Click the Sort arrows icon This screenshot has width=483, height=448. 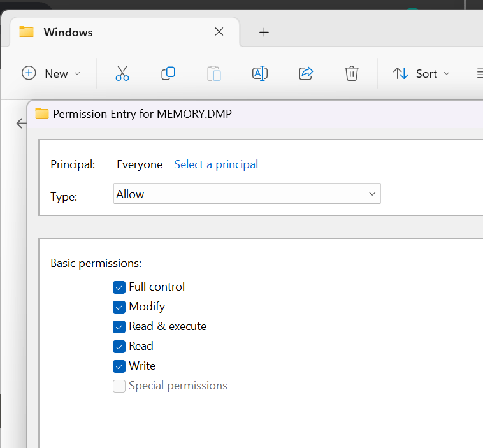coord(400,73)
